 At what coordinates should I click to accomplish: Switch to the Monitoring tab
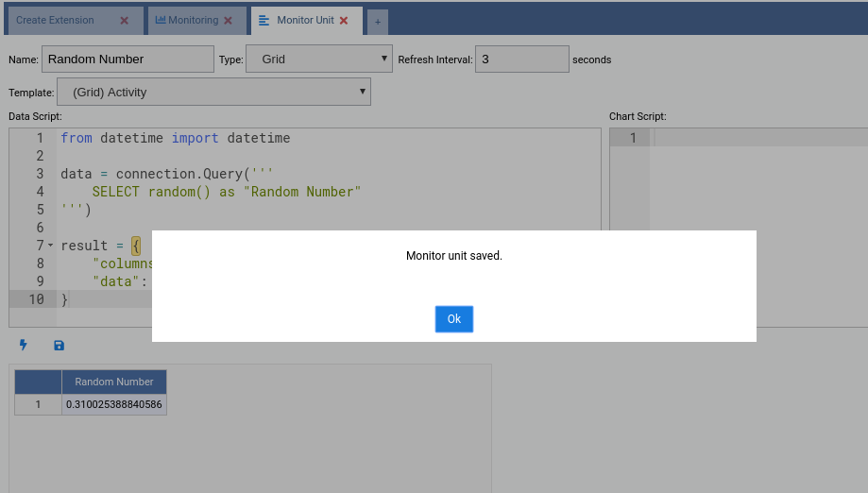point(187,21)
